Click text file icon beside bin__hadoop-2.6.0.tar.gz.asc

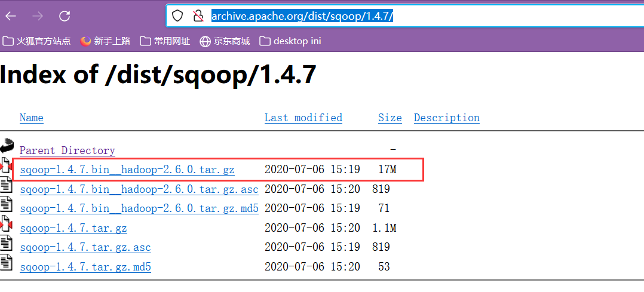[6, 185]
